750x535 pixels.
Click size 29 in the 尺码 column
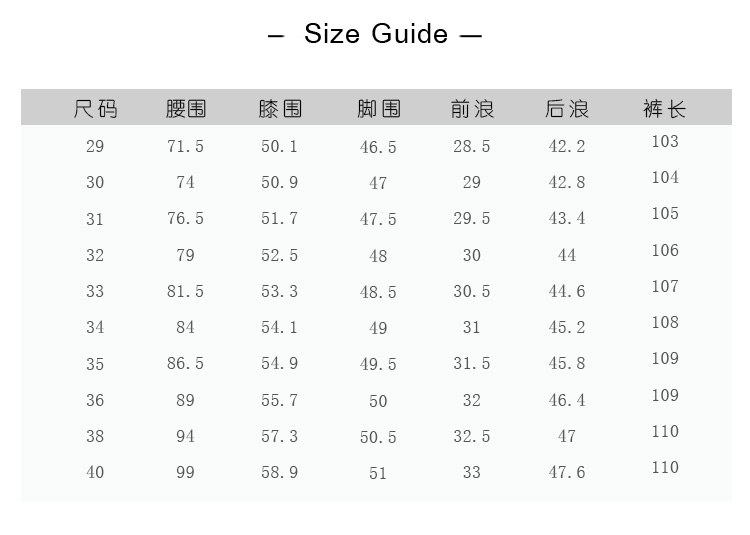pyautogui.click(x=95, y=146)
